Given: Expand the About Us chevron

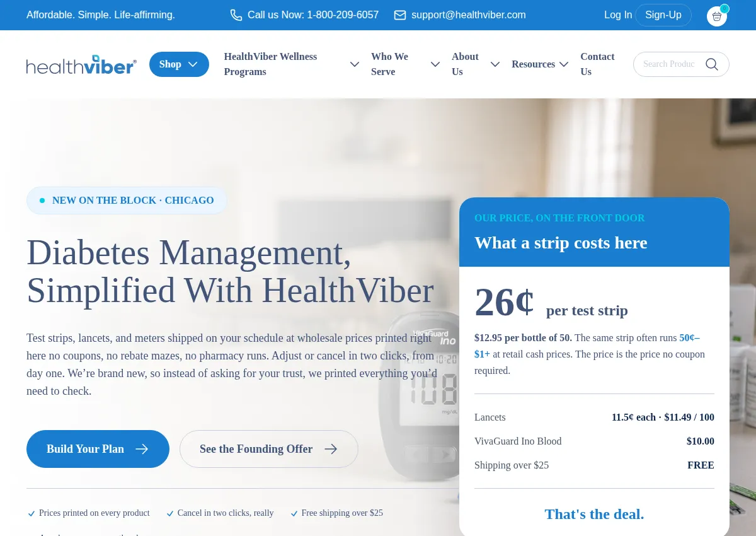Looking at the screenshot, I should (495, 64).
